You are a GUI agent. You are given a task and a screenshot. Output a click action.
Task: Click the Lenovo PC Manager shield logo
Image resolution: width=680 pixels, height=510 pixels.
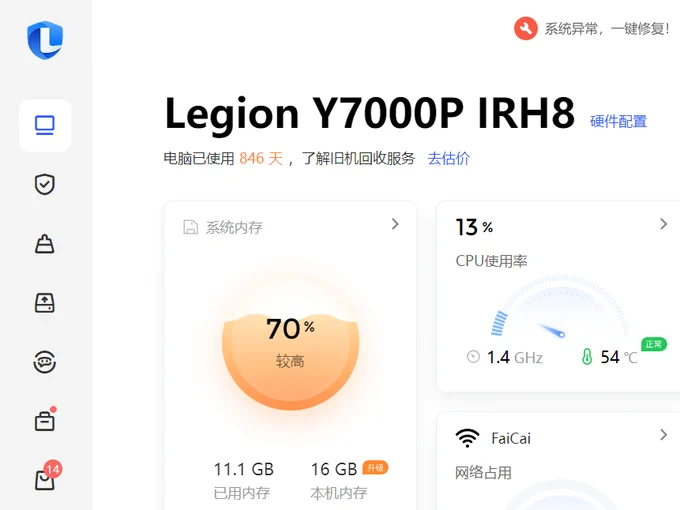(45, 40)
